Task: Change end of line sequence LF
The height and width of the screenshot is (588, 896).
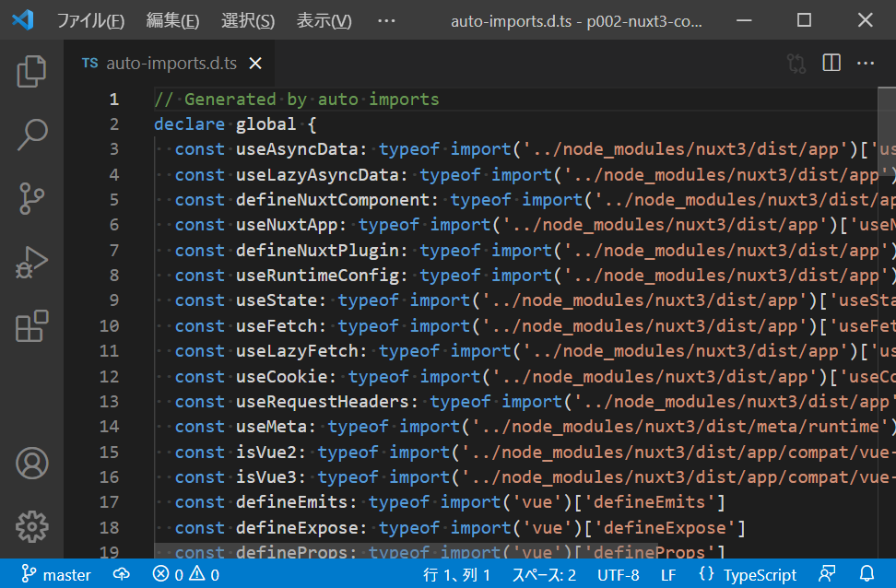Action: point(668,575)
